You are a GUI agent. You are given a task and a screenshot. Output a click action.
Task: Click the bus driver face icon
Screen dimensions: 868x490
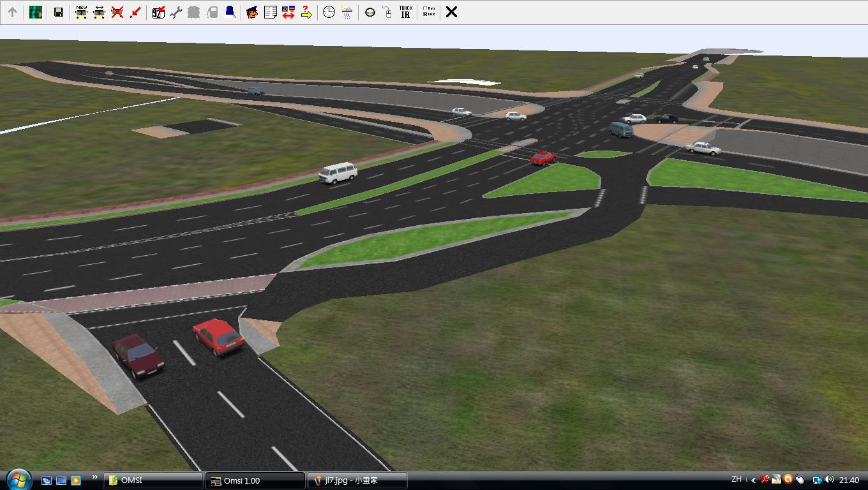[252, 12]
